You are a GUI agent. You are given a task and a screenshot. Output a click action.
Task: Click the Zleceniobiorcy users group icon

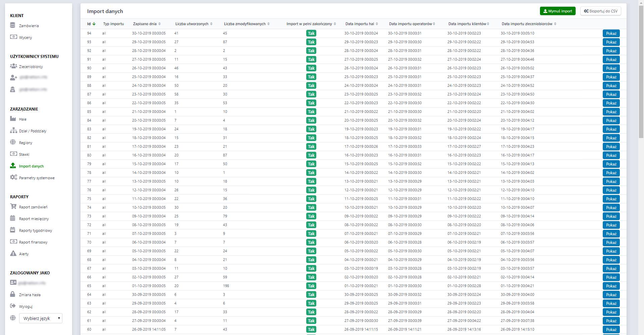pyautogui.click(x=13, y=66)
